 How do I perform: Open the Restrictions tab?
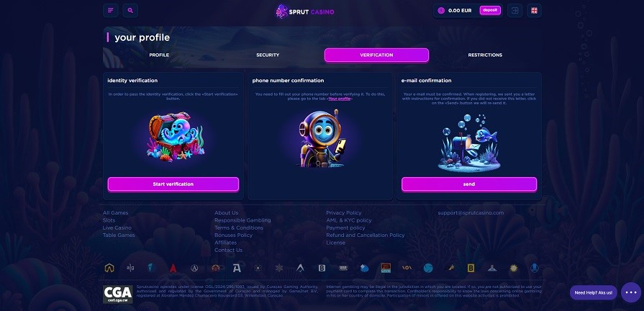click(x=485, y=55)
